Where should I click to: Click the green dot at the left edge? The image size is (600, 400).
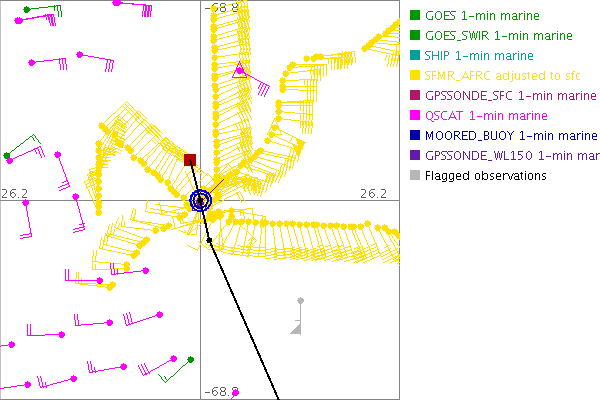7,155
